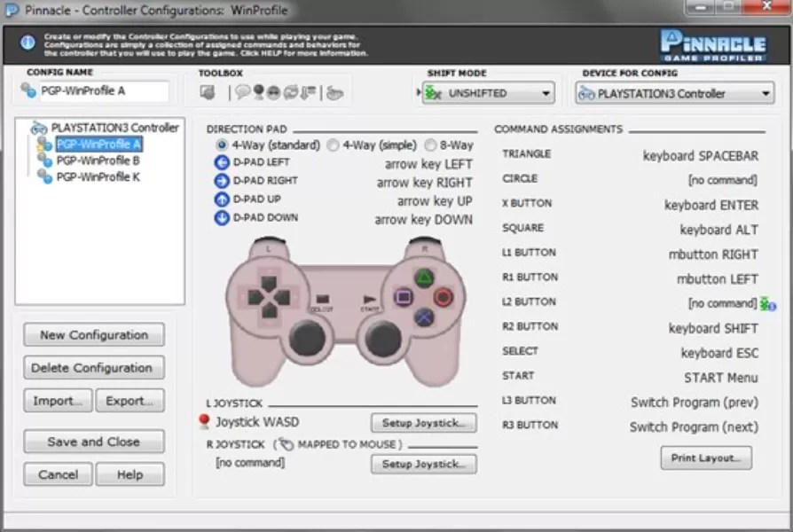Screen dimensions: 793x532
Task: Click the New Configuration button
Action: point(94,335)
